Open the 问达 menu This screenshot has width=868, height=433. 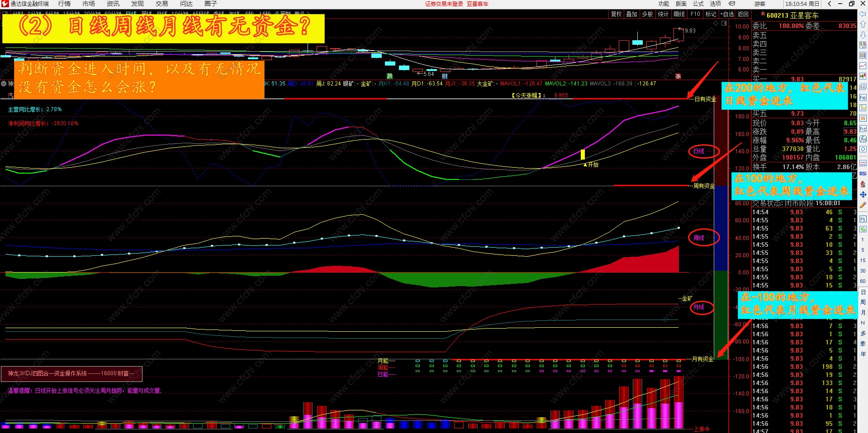pos(186,4)
